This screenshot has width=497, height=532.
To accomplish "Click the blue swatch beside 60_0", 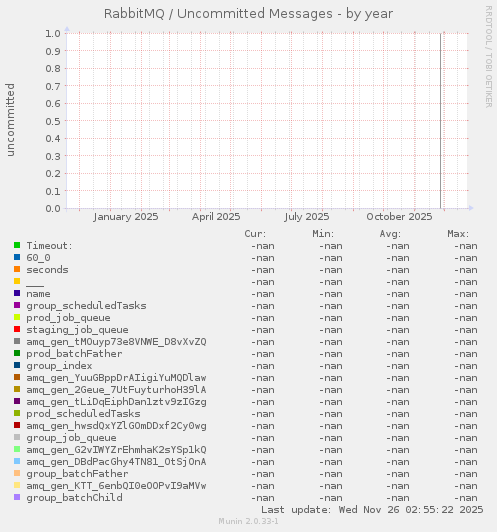I will (17, 257).
